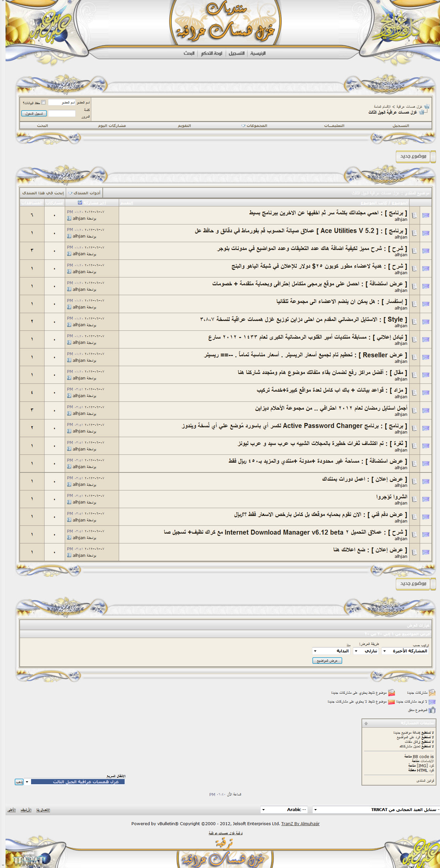Screen dimensions: 440x868
Task: Open the groups menu in the navigation bar
Action: click(255, 126)
